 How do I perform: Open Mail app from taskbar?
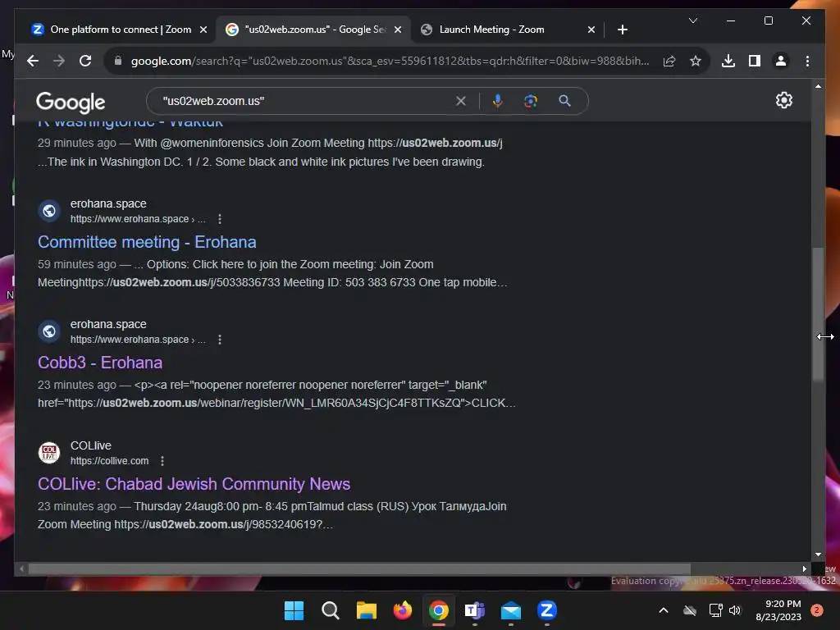511,610
